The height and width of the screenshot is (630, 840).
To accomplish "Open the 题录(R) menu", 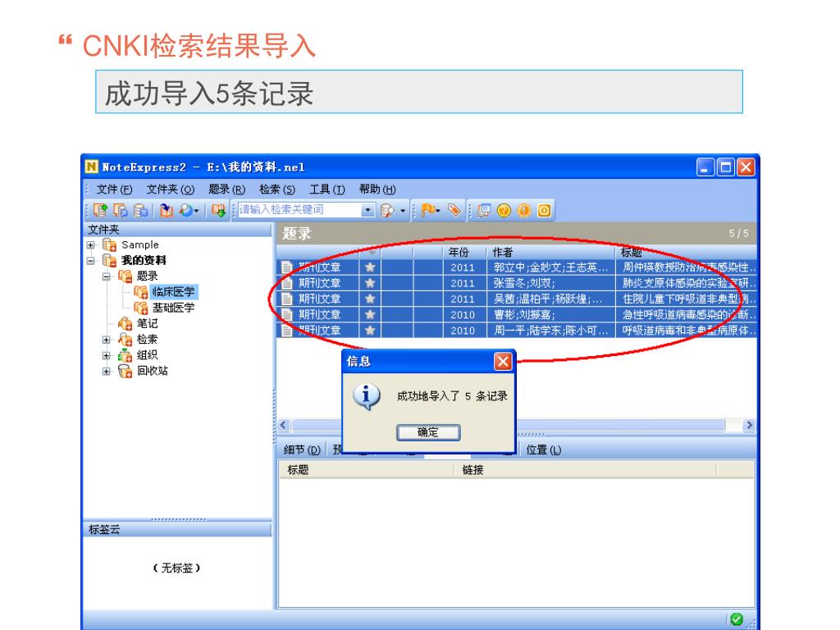I will (226, 189).
